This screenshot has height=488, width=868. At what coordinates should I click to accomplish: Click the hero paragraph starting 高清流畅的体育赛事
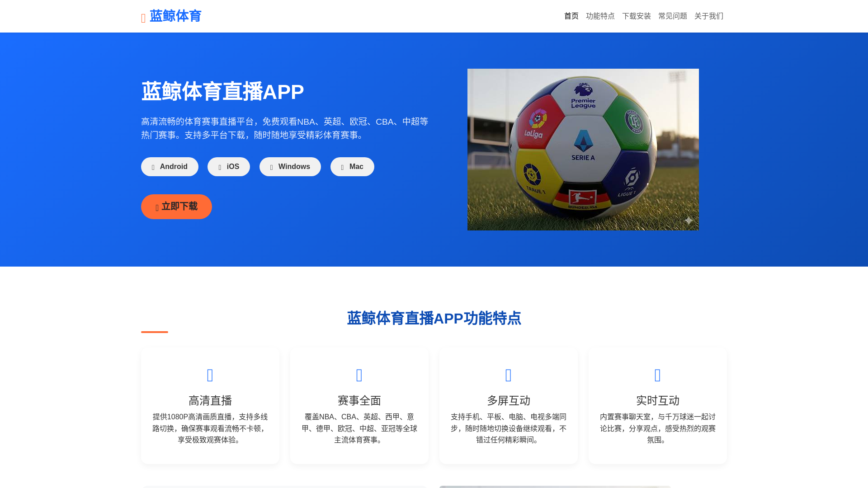(x=285, y=128)
